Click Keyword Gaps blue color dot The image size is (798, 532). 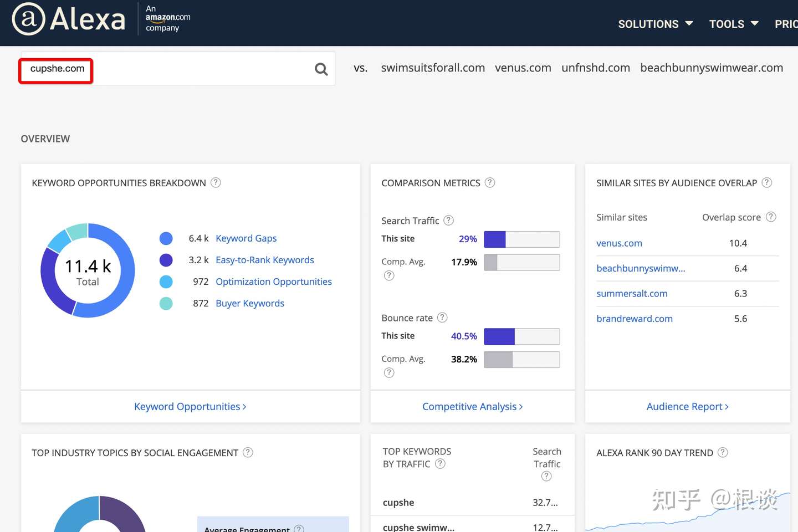pos(166,238)
